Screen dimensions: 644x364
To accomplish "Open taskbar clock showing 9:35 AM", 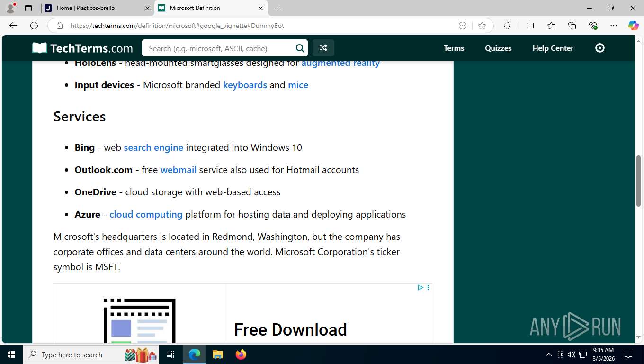I will (603, 355).
